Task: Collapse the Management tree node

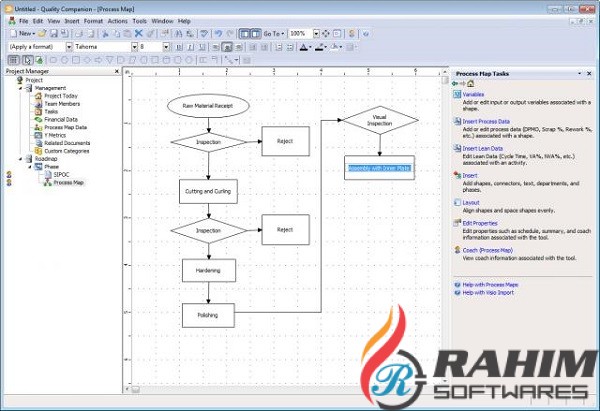Action: 21,88
